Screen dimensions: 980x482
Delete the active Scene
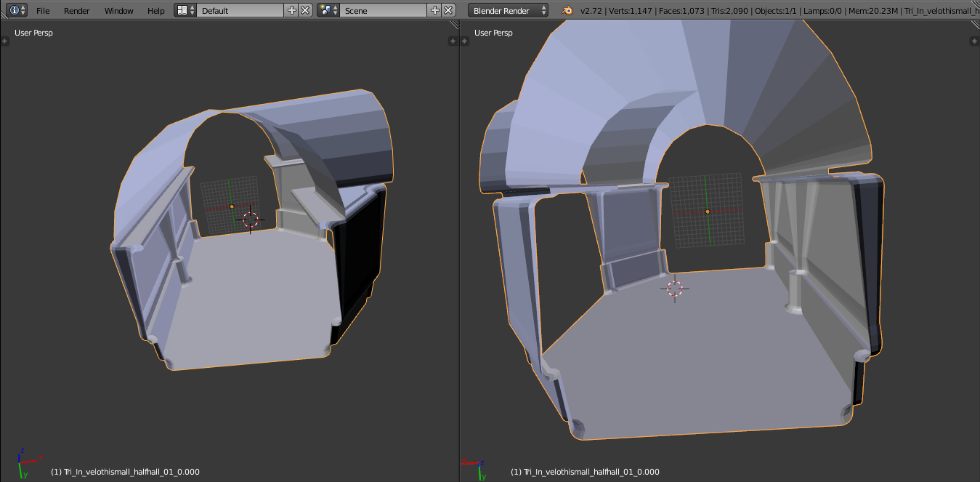point(449,10)
